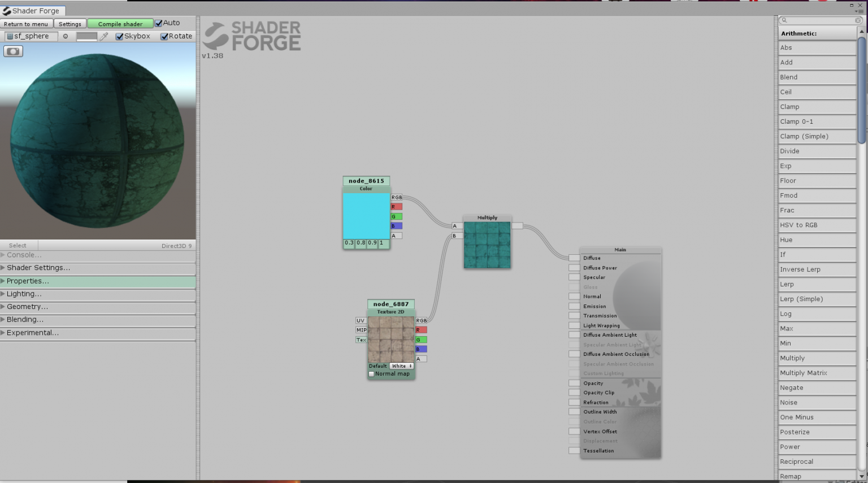This screenshot has height=483, width=868.
Task: Click the mesh picker circle beside sf_sphere
Action: tap(66, 36)
